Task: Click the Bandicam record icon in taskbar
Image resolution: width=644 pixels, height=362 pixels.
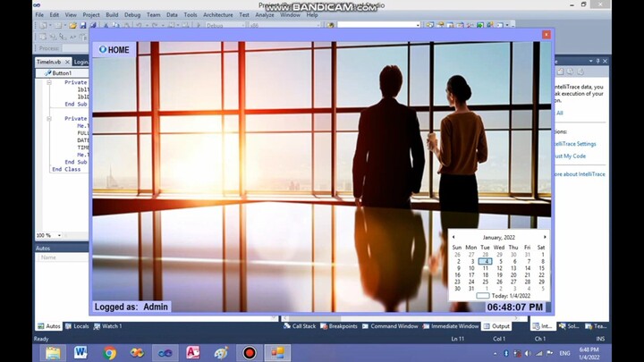Action: point(250,352)
